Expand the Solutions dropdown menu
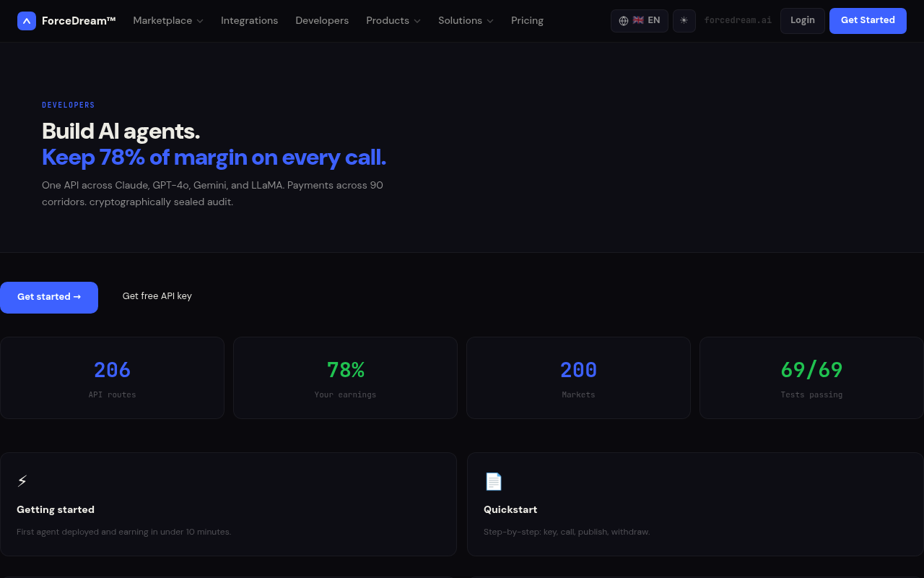The image size is (924, 578). [466, 21]
